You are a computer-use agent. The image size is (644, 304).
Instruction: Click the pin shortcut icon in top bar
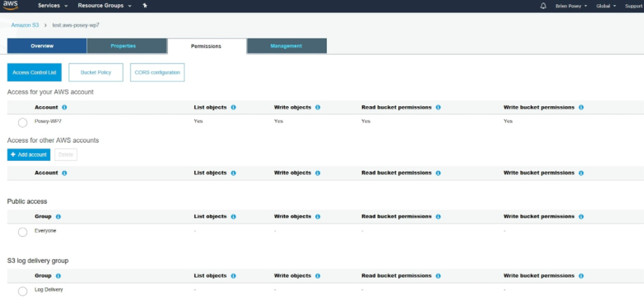(x=145, y=6)
